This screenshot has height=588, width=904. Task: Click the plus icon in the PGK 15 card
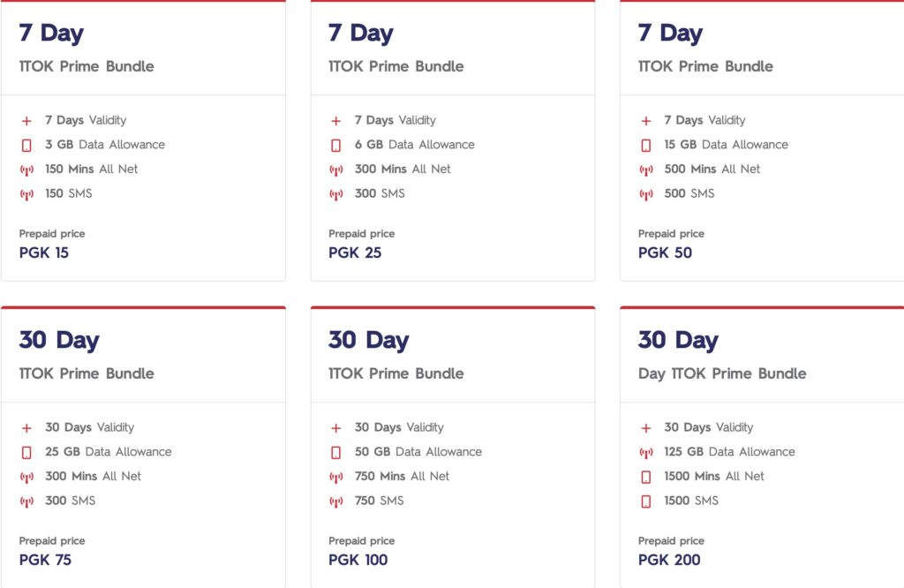click(x=26, y=121)
